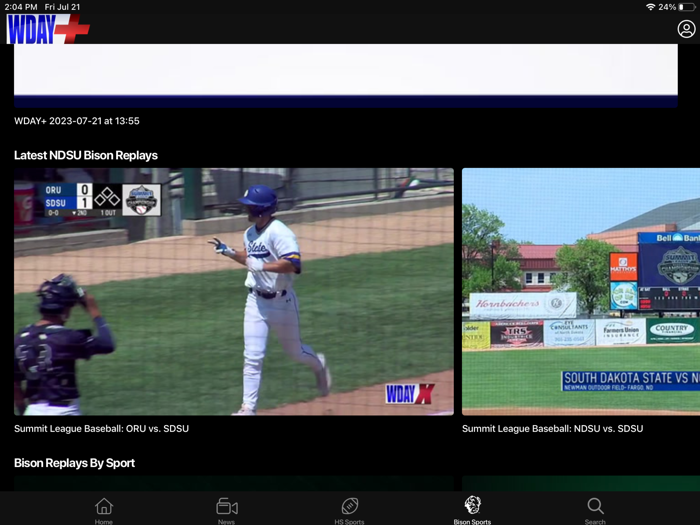Click the 'WDAY+ 2023-07-21 at 13:55' caption
This screenshot has height=525, width=700.
click(77, 121)
